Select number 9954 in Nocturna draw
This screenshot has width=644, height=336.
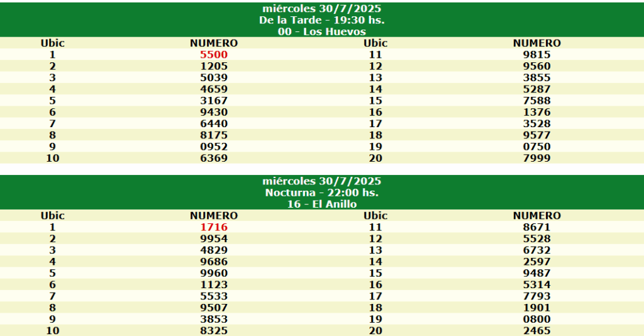pos(214,238)
